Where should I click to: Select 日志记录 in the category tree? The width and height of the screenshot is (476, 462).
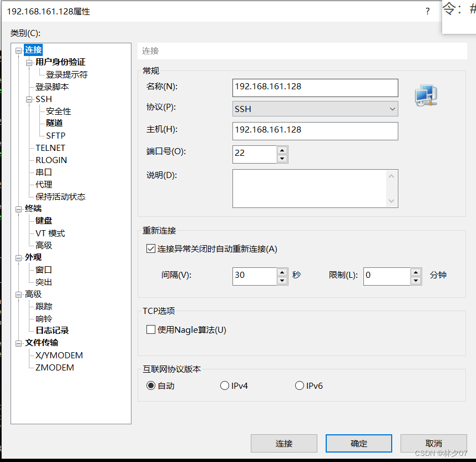(52, 331)
